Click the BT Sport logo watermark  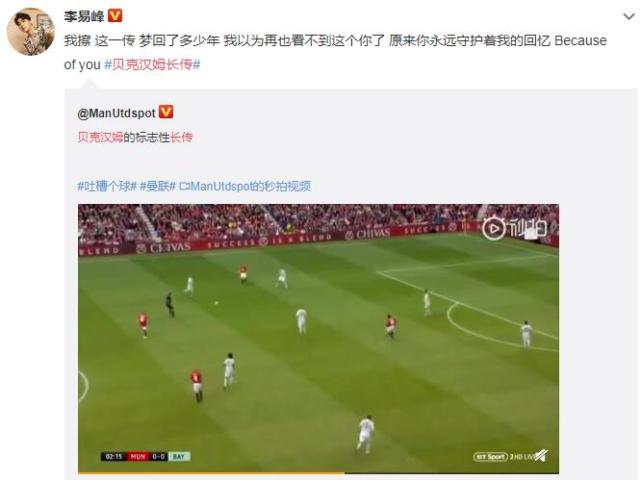[x=491, y=456]
